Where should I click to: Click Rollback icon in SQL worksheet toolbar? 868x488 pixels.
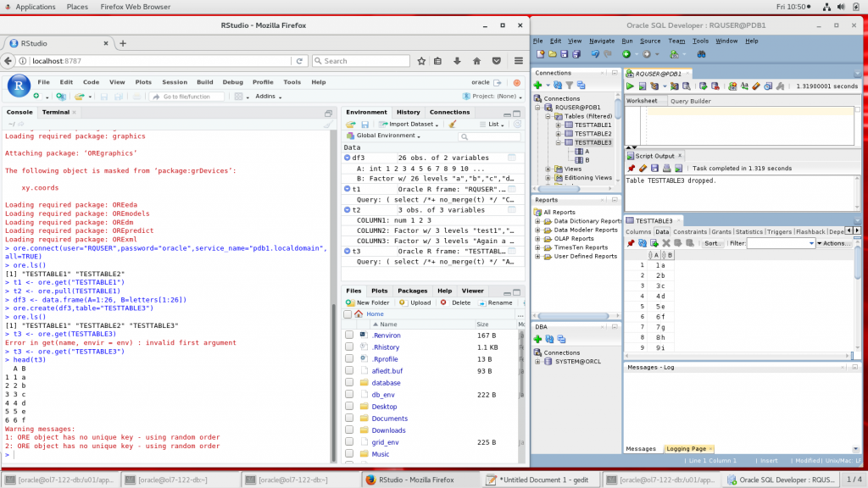coord(715,86)
